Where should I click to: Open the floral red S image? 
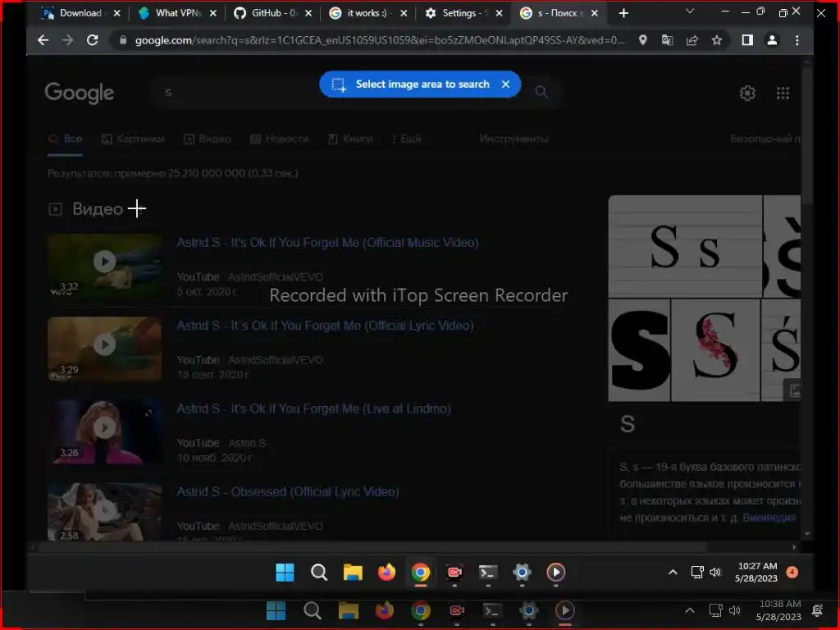click(715, 350)
